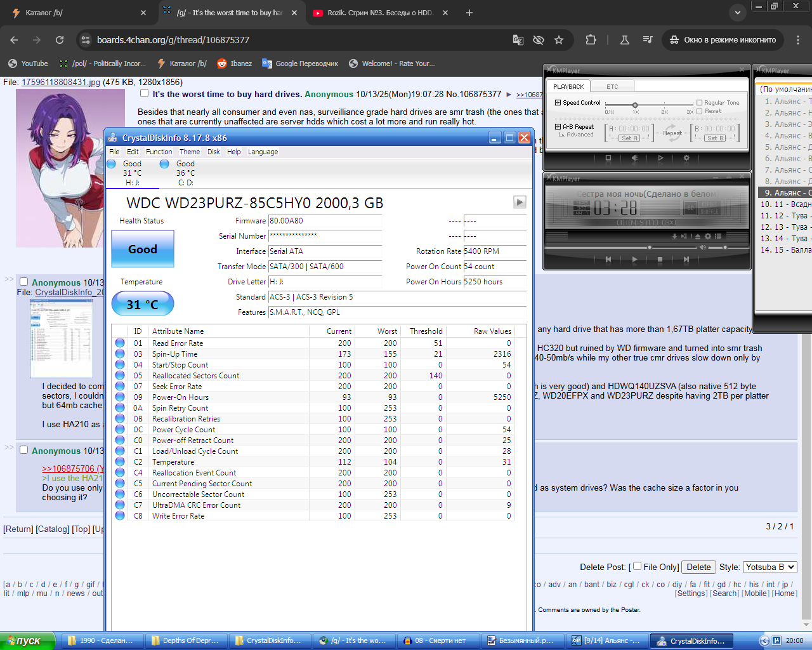Screen dimensions: 812x650
Task: Open the Language menu in CrystalDiskInfo
Action: 263,152
